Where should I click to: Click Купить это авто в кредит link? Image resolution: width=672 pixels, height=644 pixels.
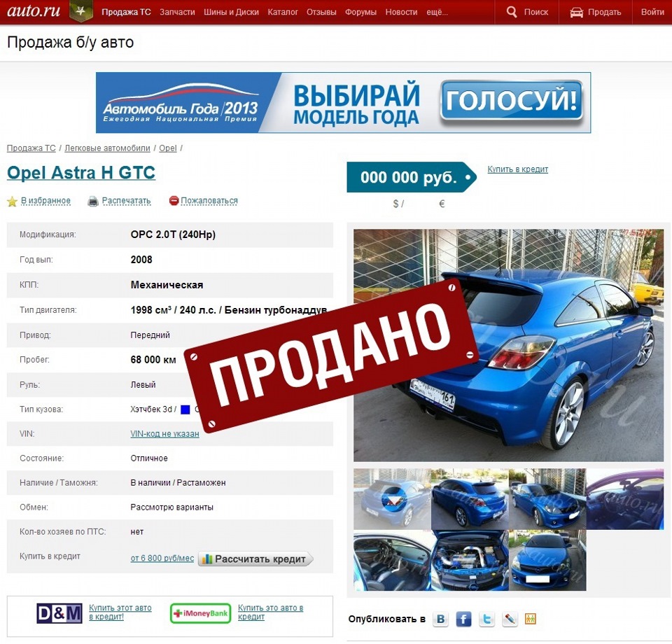(x=270, y=612)
